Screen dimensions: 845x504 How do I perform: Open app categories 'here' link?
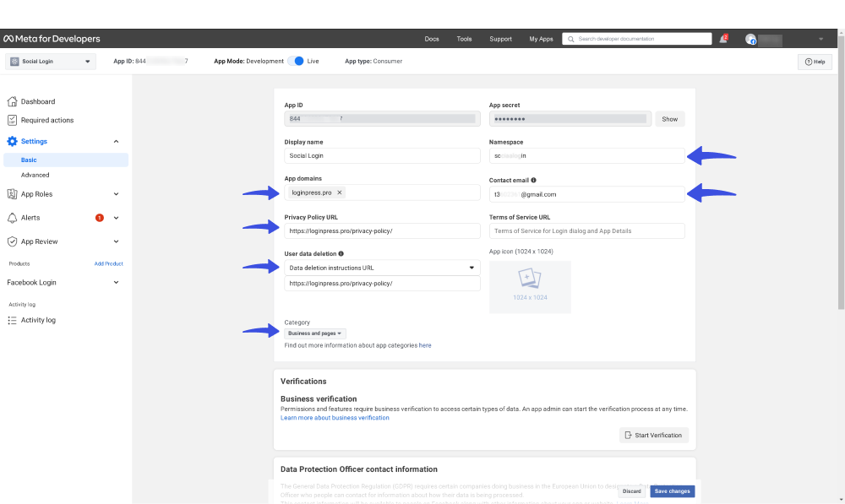(425, 345)
